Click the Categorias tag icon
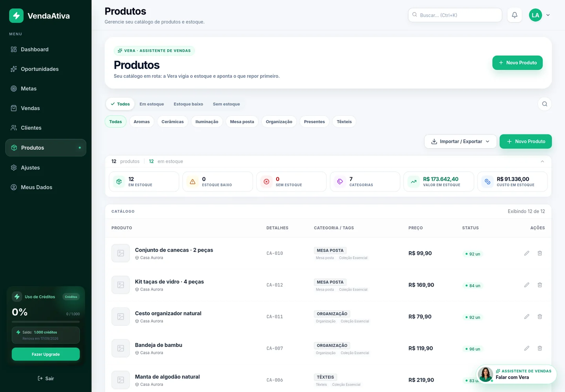The image size is (565, 392). pos(340,181)
